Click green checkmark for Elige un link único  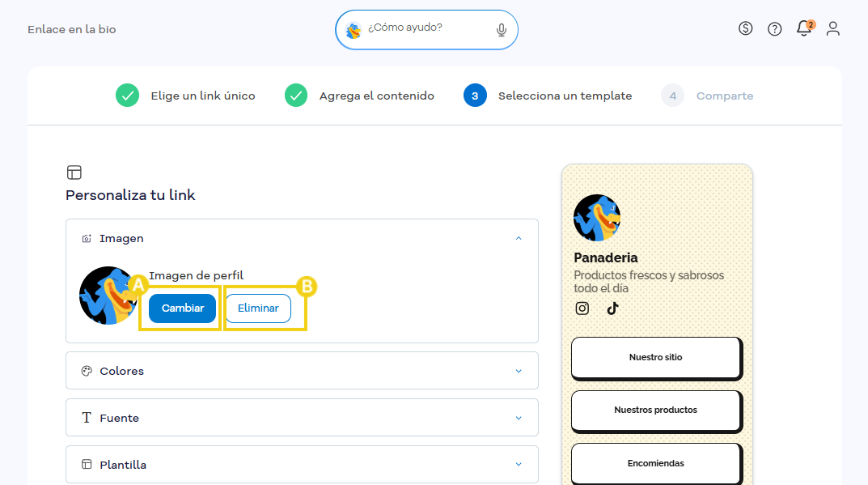127,96
